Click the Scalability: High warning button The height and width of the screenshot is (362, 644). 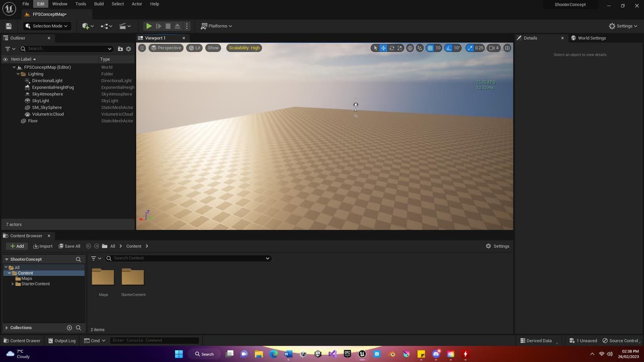pos(244,48)
